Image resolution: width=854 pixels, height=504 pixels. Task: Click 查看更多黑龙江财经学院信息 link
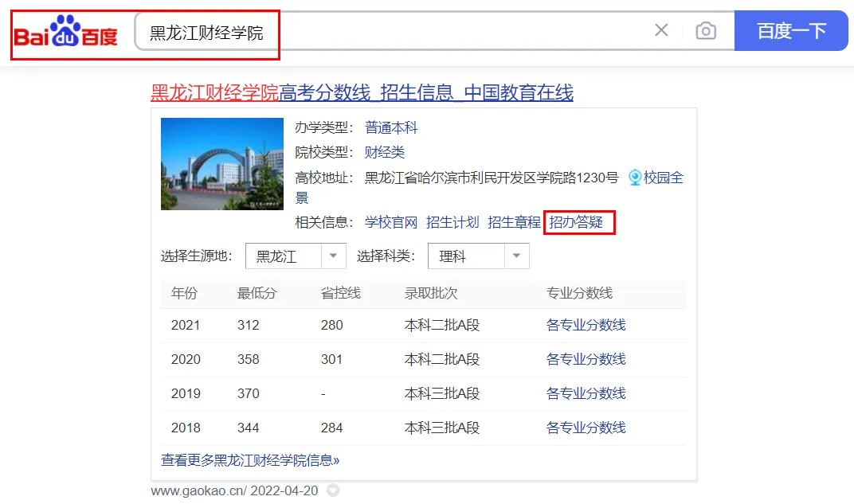pos(250,460)
